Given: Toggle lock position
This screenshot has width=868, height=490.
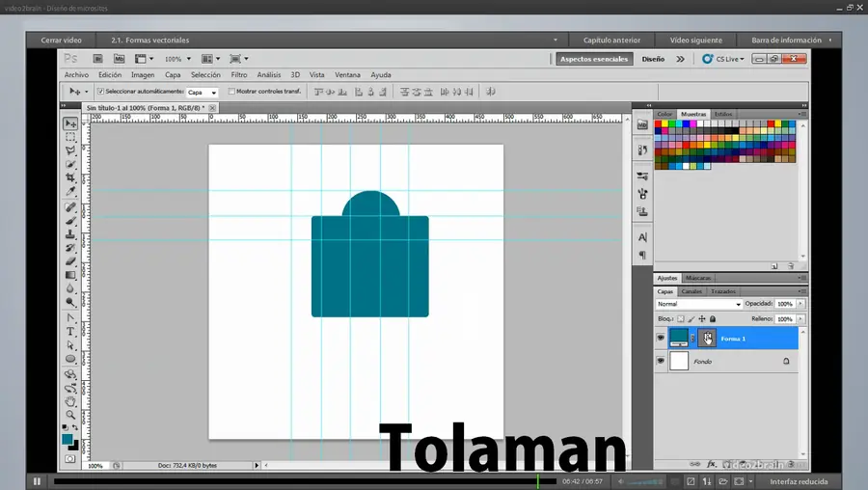Looking at the screenshot, I should coord(702,319).
